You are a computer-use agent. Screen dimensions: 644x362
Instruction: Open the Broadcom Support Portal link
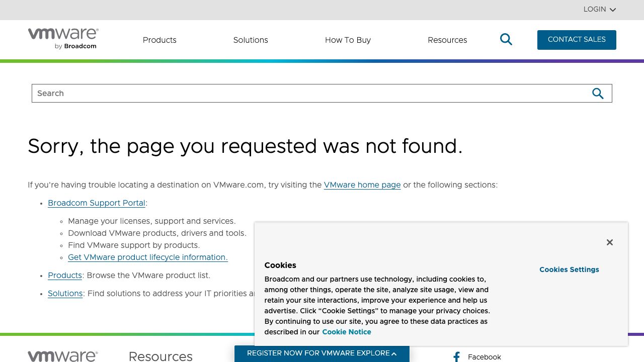[x=97, y=203]
